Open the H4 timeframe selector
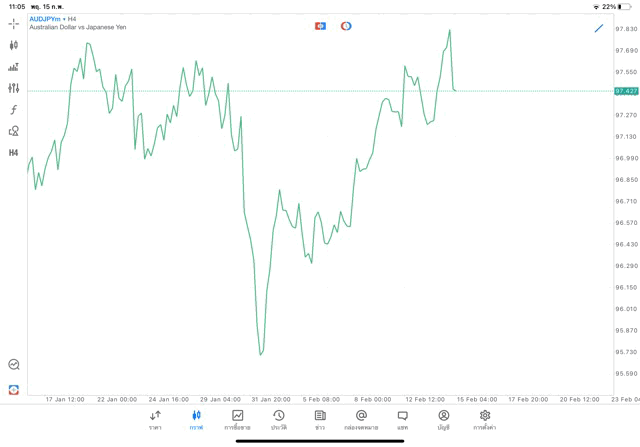640x447 pixels. click(x=13, y=153)
